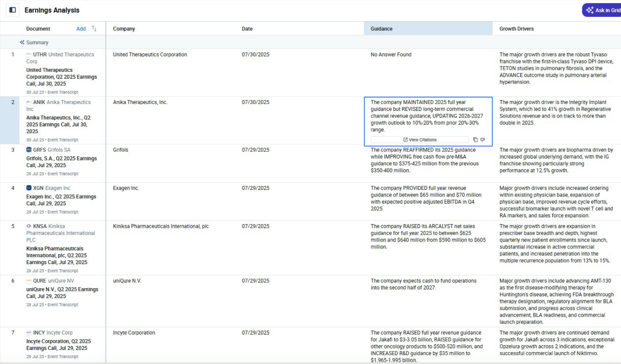Click the 07/29/2025 date for uniQure

pos(255,281)
